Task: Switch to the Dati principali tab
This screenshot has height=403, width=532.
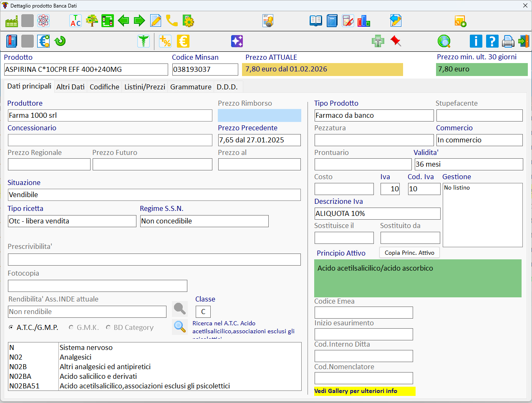Action: click(29, 86)
